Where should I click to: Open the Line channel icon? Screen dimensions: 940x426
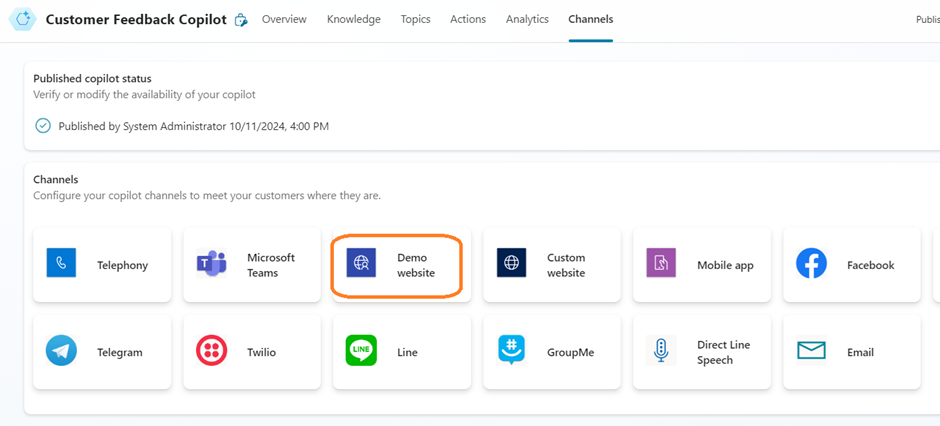tap(361, 351)
